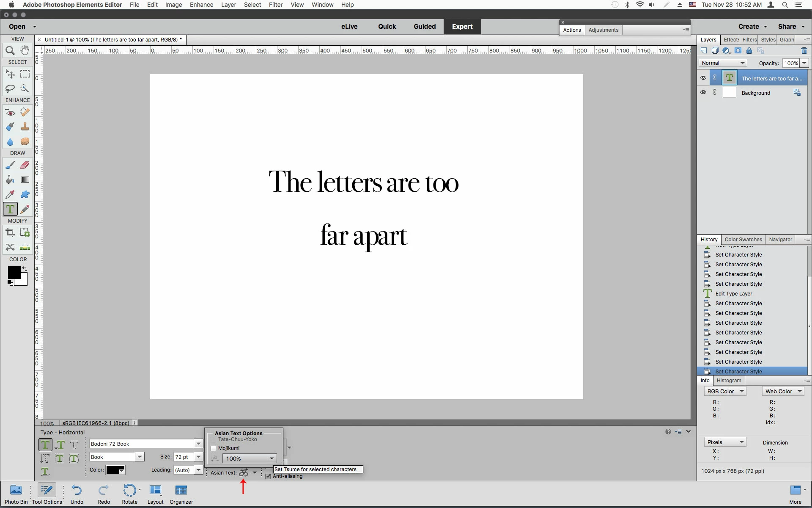Open the Tsume 100% percentage dropdown

[272, 458]
